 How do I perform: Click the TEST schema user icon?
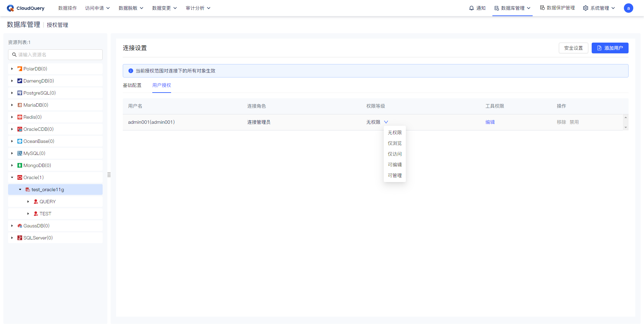(x=36, y=214)
